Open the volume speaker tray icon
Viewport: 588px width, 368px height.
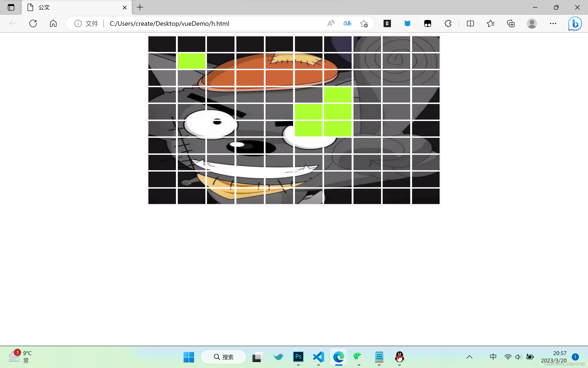coord(518,357)
